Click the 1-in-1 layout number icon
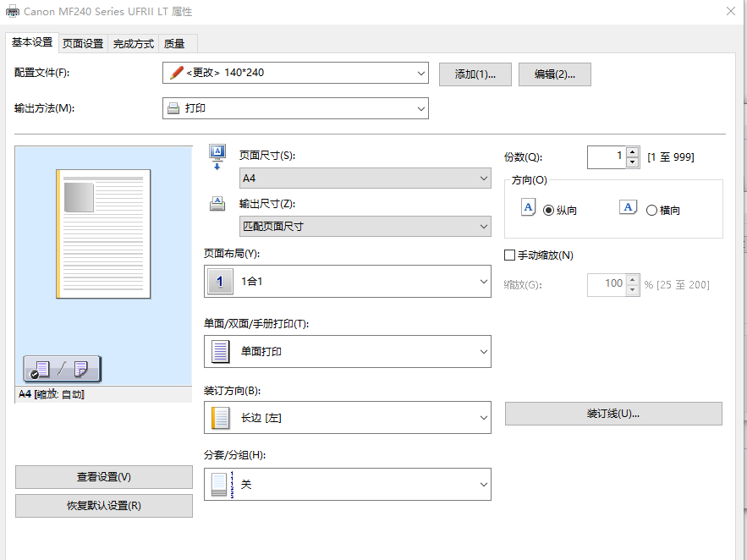Screen dimensions: 747x560 [220, 282]
